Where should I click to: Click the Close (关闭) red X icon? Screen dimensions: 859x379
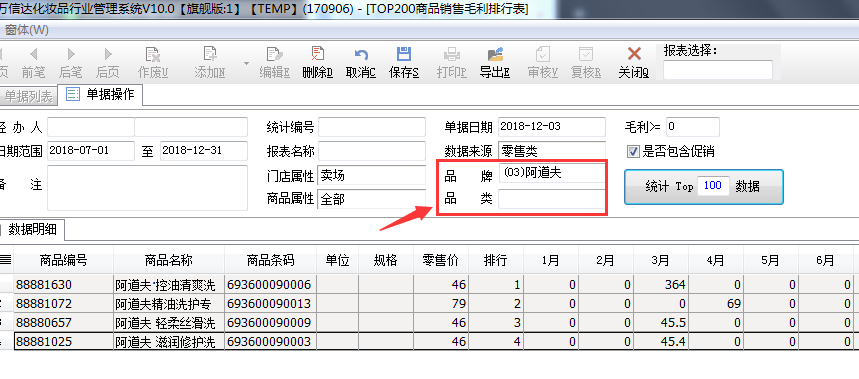coord(634,54)
